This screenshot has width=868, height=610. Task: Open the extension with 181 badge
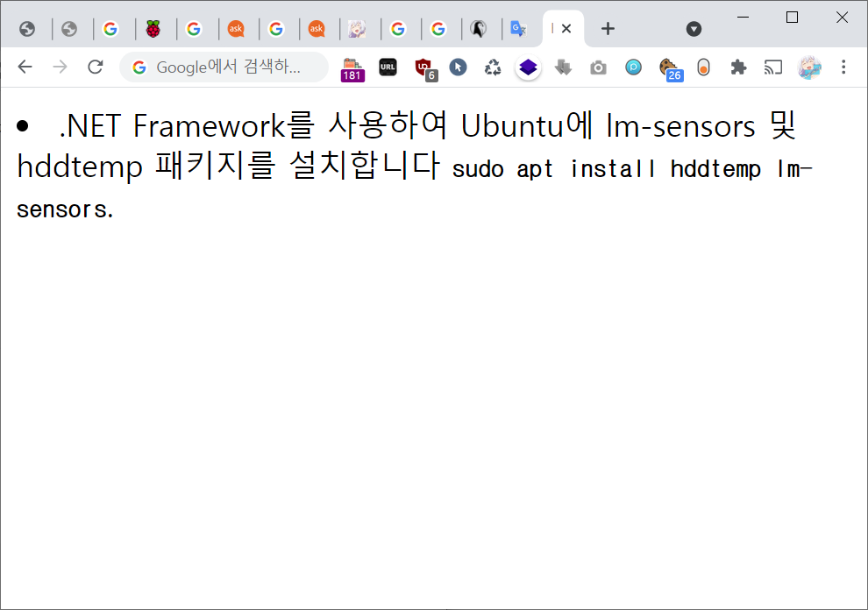(352, 68)
